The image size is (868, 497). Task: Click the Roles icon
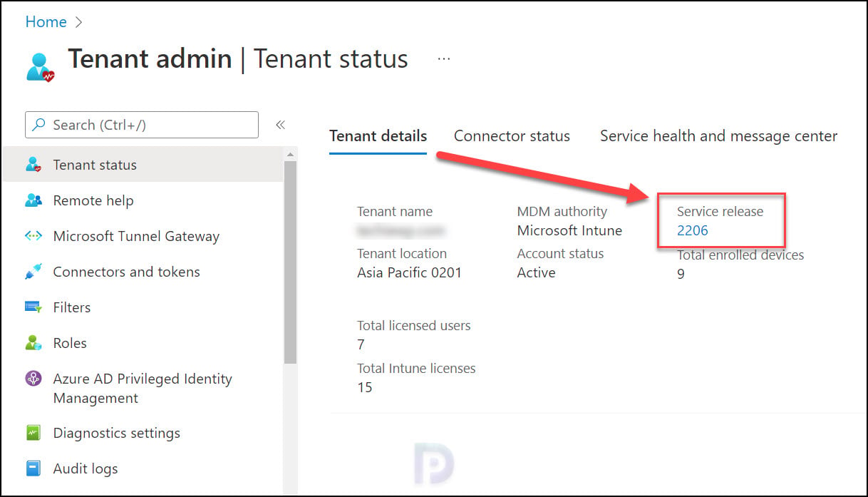coord(33,343)
